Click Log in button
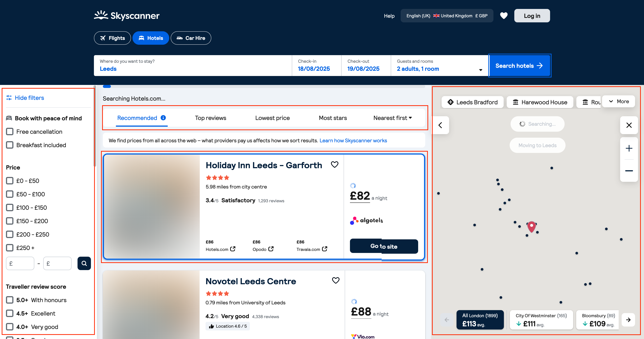This screenshot has width=644, height=339. point(532,16)
